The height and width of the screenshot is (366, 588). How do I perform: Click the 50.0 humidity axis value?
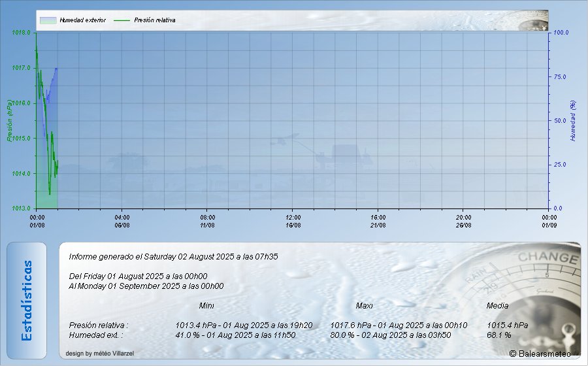(x=560, y=121)
